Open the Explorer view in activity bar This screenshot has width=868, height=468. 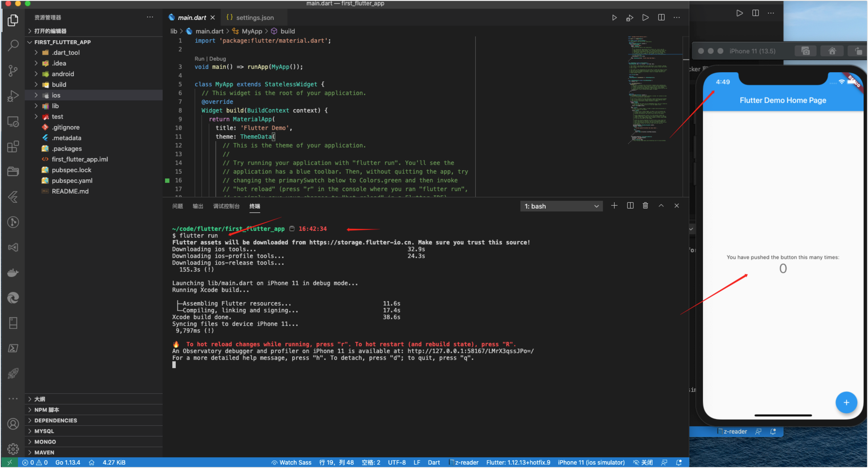pos(13,20)
